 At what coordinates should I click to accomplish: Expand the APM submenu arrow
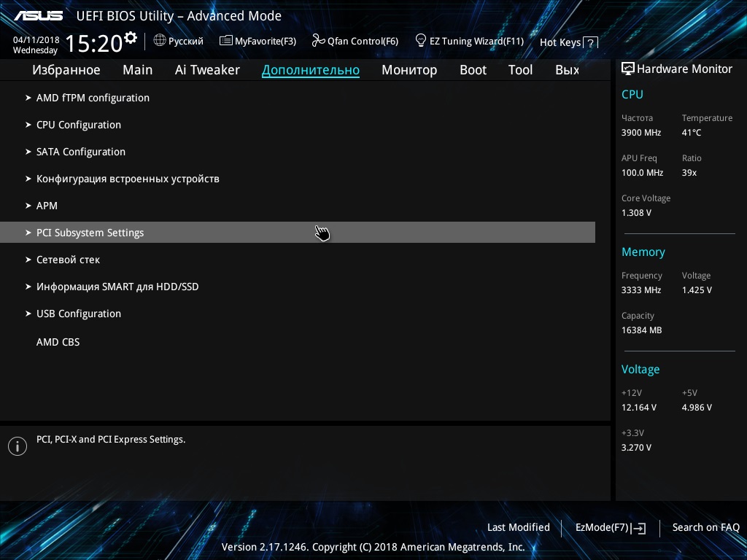point(28,206)
